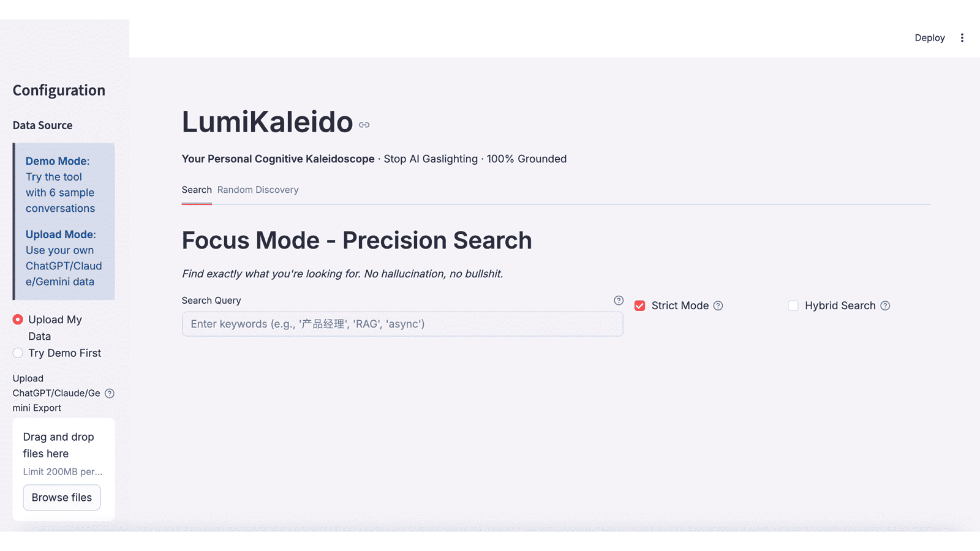Click the checked Strict Mode checkbox icon

tap(639, 305)
